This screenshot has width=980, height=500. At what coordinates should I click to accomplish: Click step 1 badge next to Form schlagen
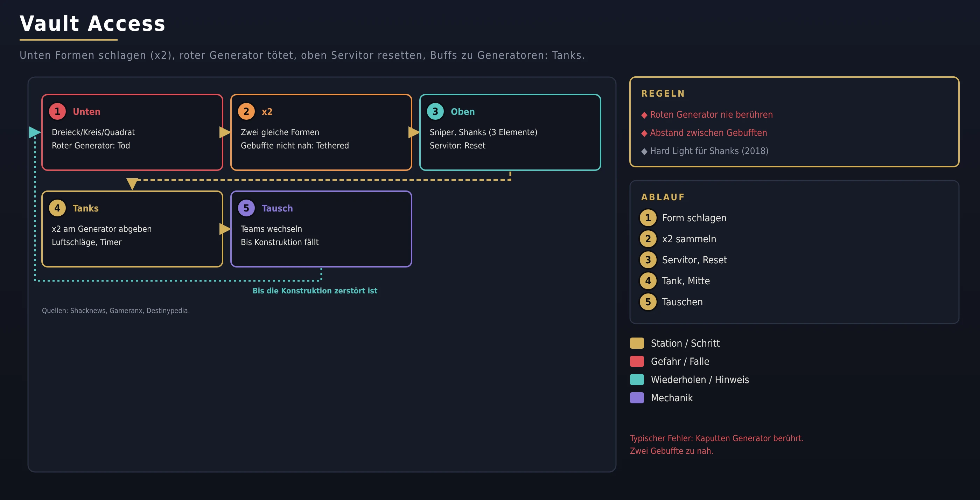click(648, 218)
